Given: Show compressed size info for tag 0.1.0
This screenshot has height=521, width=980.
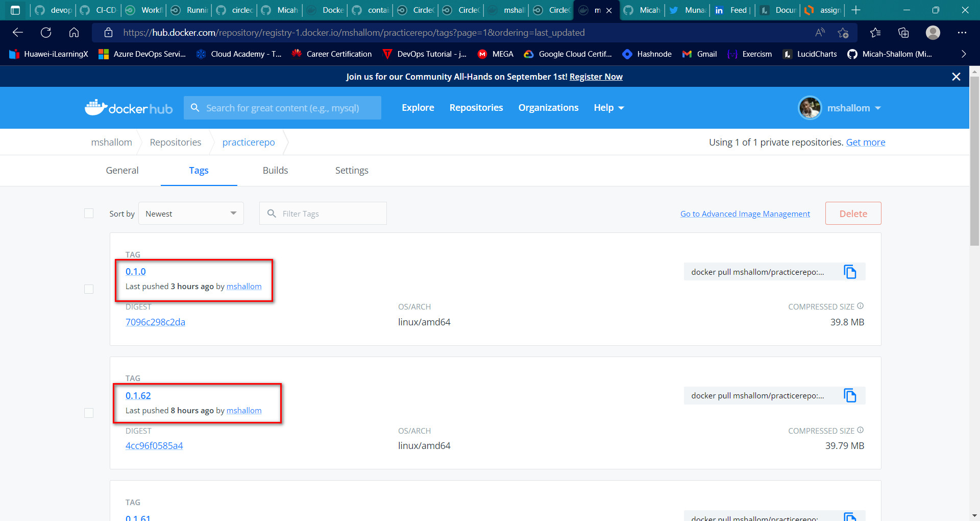Looking at the screenshot, I should pyautogui.click(x=861, y=306).
